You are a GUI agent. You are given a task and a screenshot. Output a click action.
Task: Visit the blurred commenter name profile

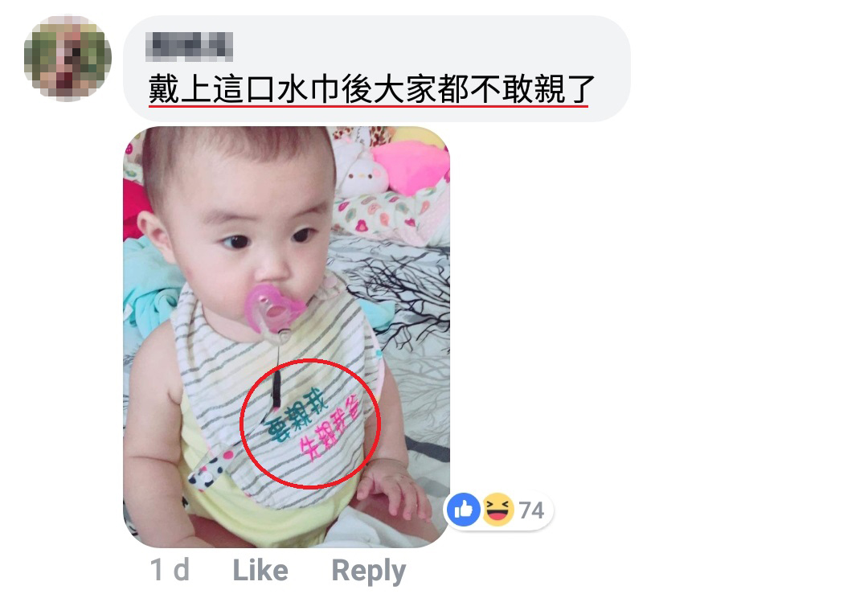[x=189, y=47]
